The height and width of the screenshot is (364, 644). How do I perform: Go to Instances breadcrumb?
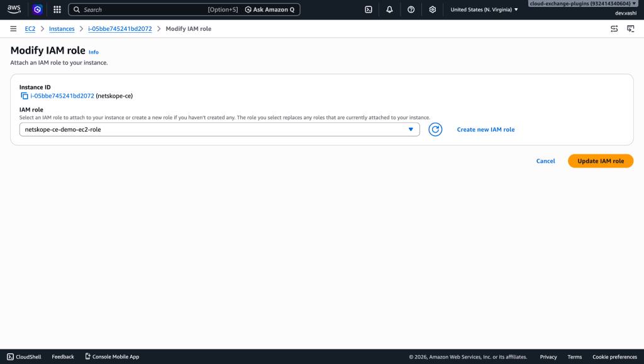(x=62, y=29)
